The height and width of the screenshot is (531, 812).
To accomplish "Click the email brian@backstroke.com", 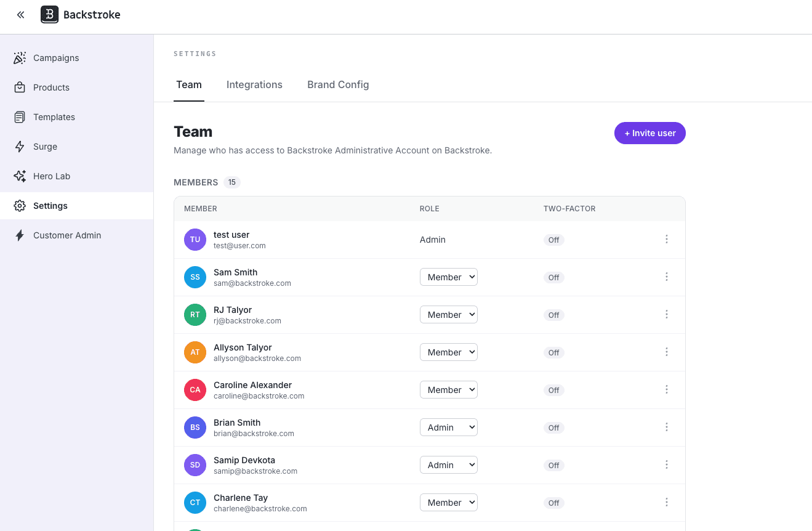I will (x=254, y=434).
